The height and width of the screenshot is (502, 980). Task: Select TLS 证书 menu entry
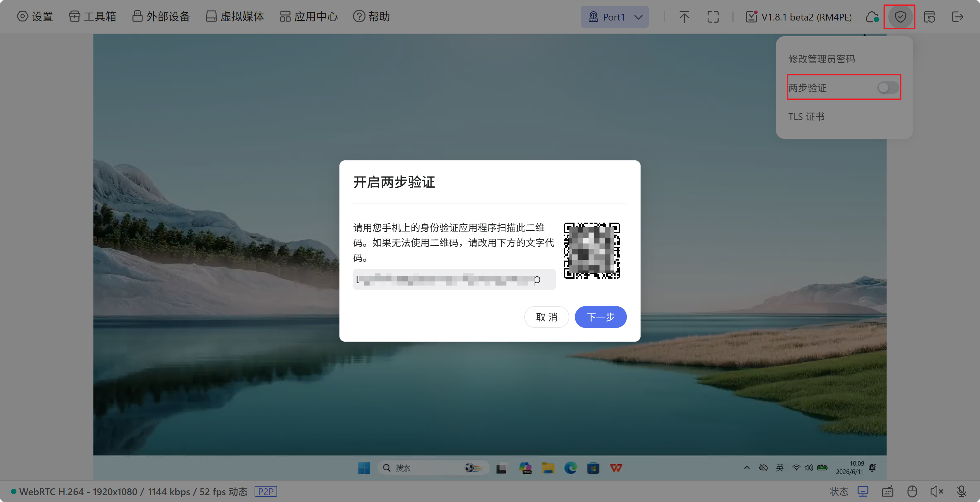[x=806, y=116]
